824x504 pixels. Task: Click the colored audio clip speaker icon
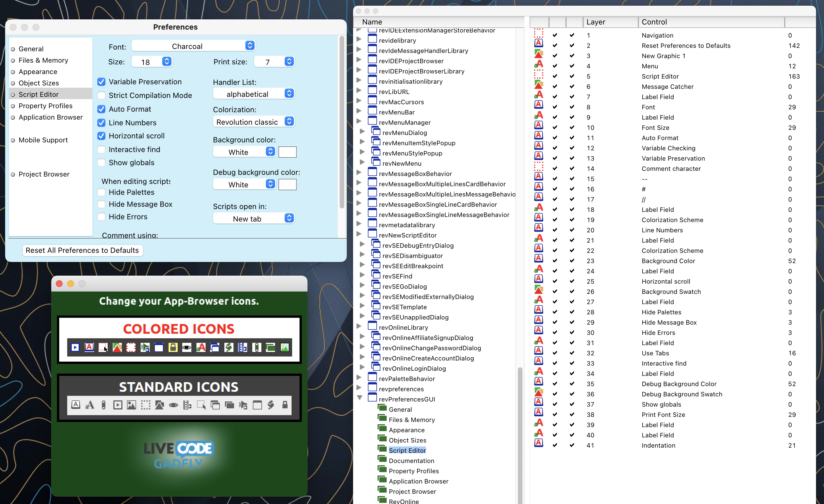pyautogui.click(x=145, y=347)
